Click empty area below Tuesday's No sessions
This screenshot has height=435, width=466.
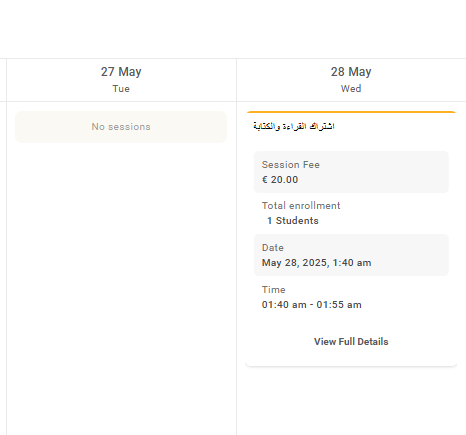point(121,287)
